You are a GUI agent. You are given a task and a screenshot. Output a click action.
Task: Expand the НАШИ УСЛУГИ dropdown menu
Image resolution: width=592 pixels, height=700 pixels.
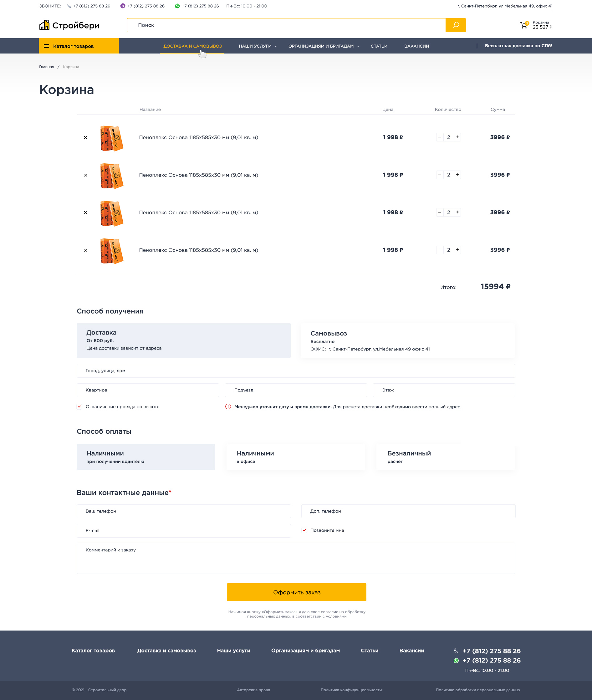point(258,46)
